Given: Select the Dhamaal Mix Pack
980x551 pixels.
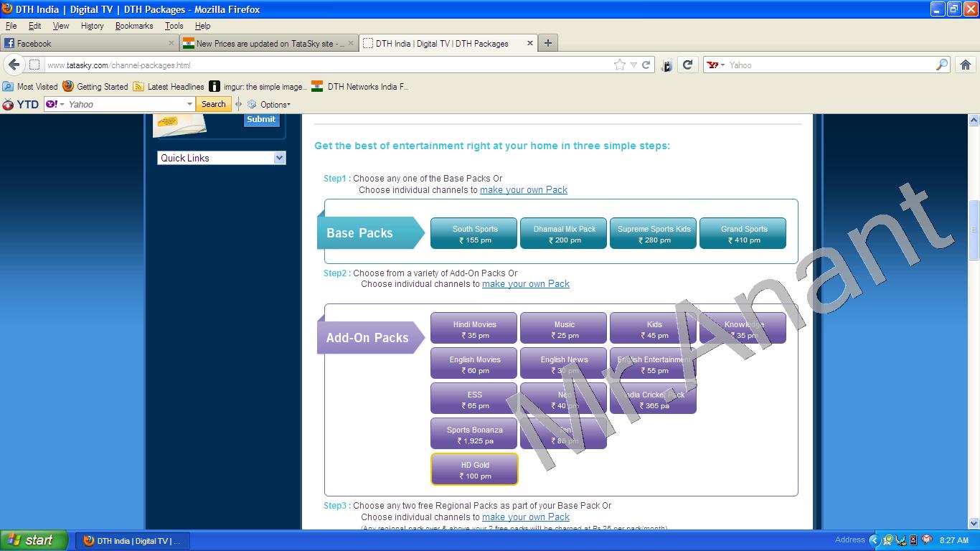Looking at the screenshot, I should [x=563, y=234].
